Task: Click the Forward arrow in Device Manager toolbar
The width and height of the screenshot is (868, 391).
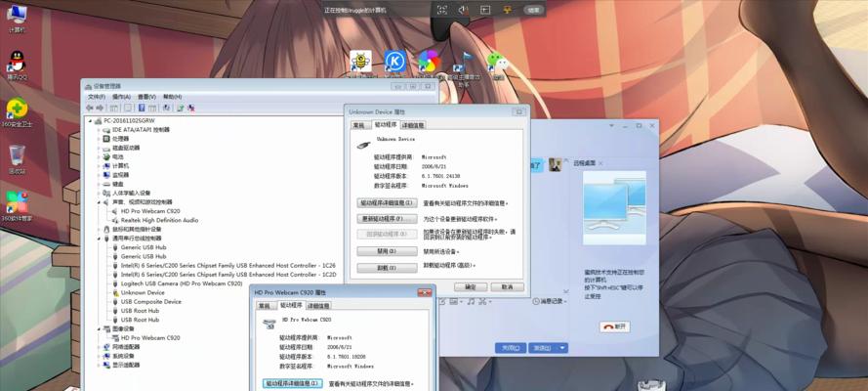Action: (100, 108)
